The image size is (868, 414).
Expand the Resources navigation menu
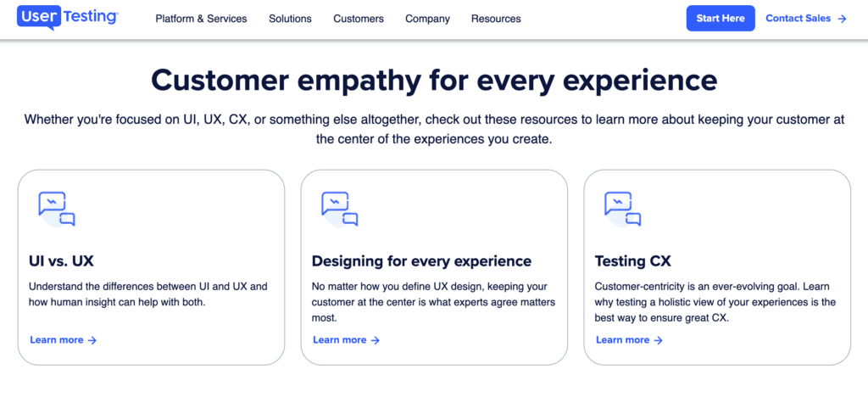(496, 19)
